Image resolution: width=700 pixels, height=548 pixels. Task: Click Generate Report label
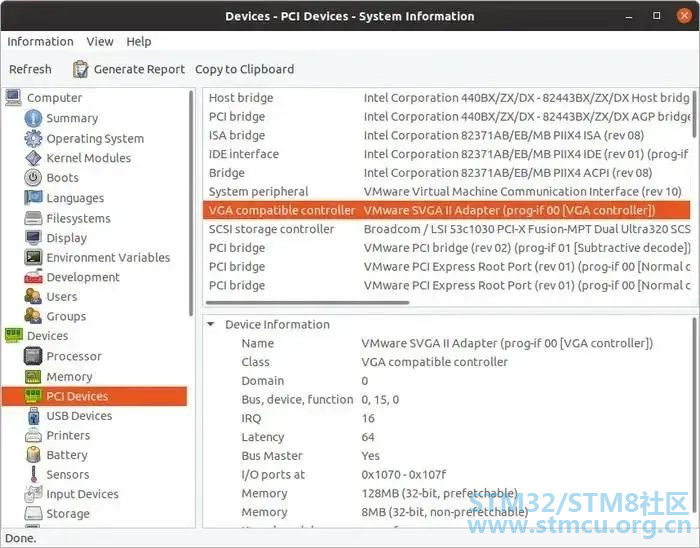pos(139,69)
